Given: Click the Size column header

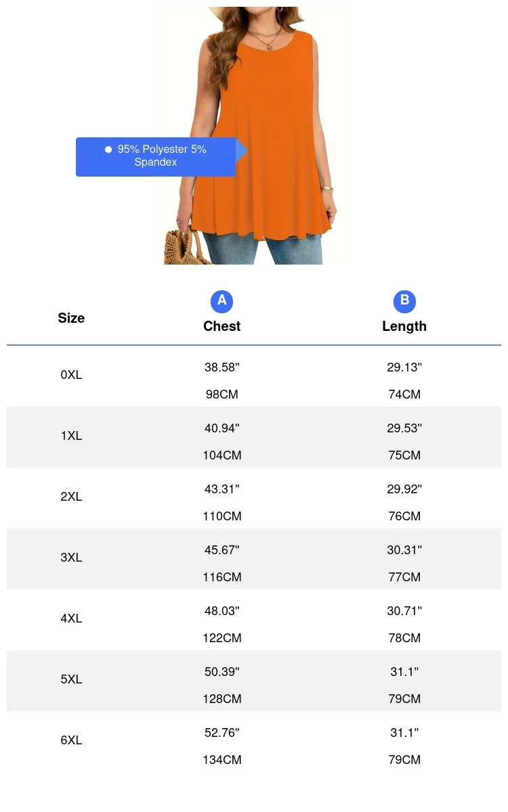Looking at the screenshot, I should [71, 318].
